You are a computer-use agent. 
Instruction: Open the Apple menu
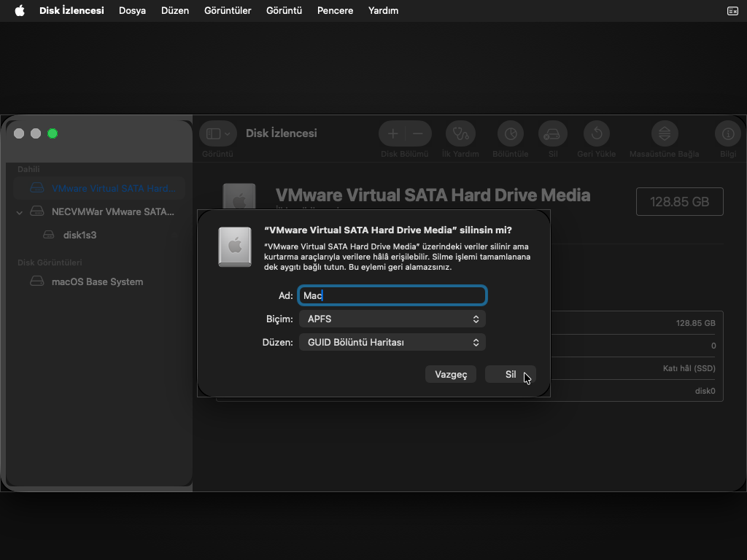click(x=20, y=10)
